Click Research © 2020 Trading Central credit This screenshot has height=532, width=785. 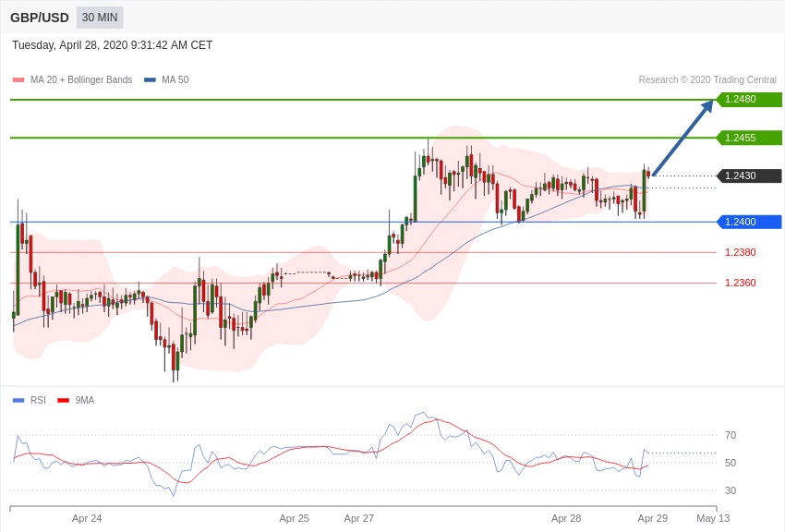(707, 79)
